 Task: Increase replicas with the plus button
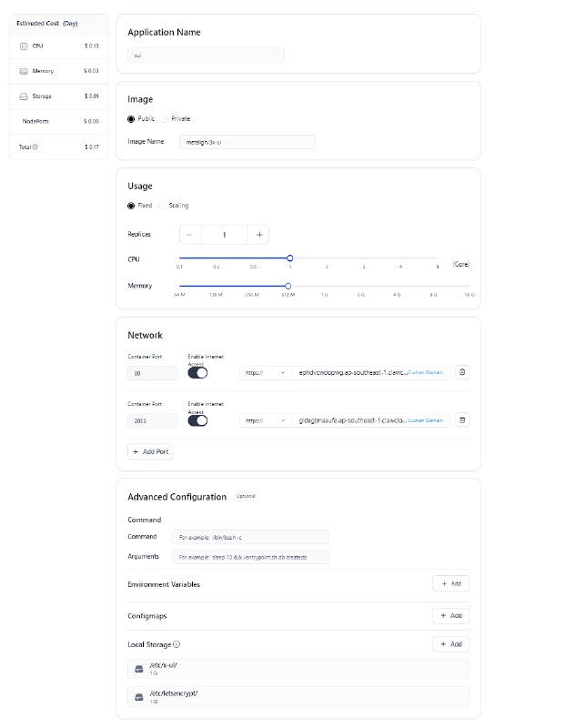coord(259,235)
